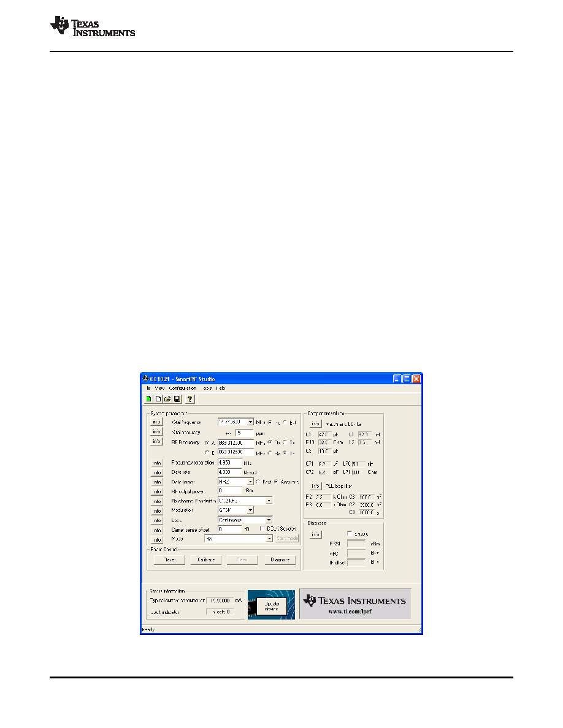Open the Tools menu

click(x=207, y=388)
